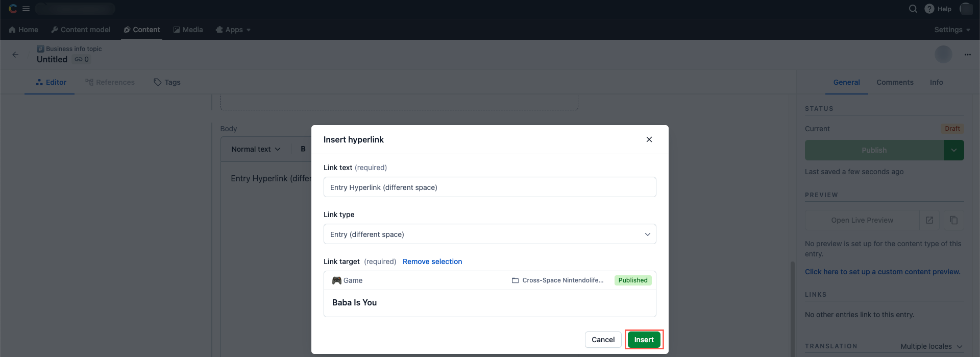Close the Insert hyperlink dialog
The width and height of the screenshot is (980, 357).
[x=649, y=139]
